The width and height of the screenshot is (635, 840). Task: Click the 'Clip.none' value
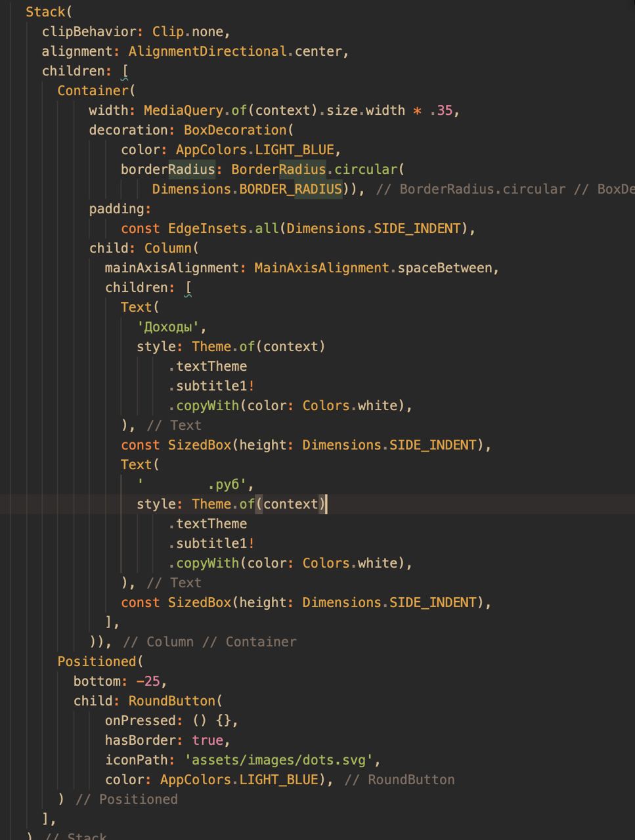pyautogui.click(x=188, y=31)
